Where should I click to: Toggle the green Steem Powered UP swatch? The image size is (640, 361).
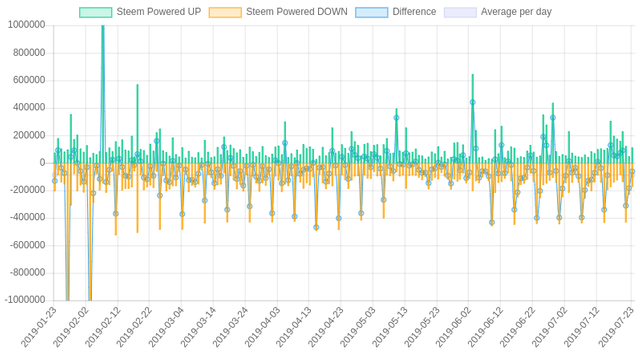(96, 12)
